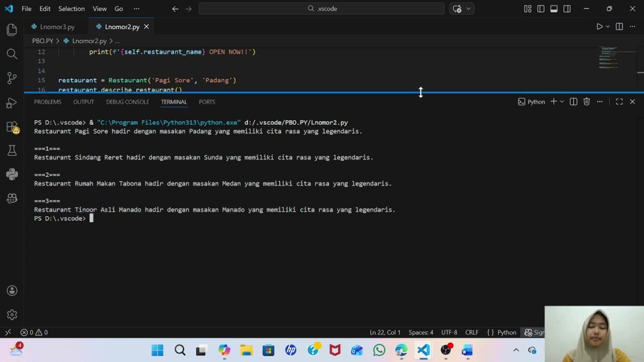Open the Search view in activity bar
644x362 pixels.
point(12,54)
